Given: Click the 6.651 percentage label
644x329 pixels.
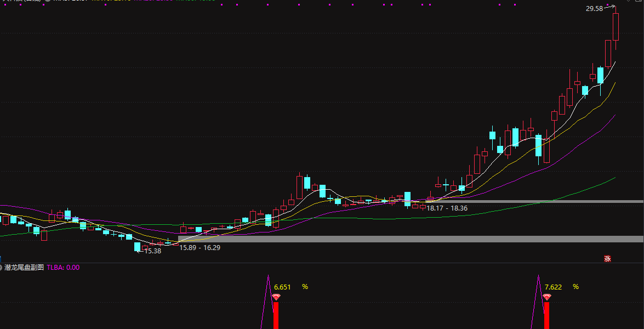Looking at the screenshot, I should click(x=282, y=287).
